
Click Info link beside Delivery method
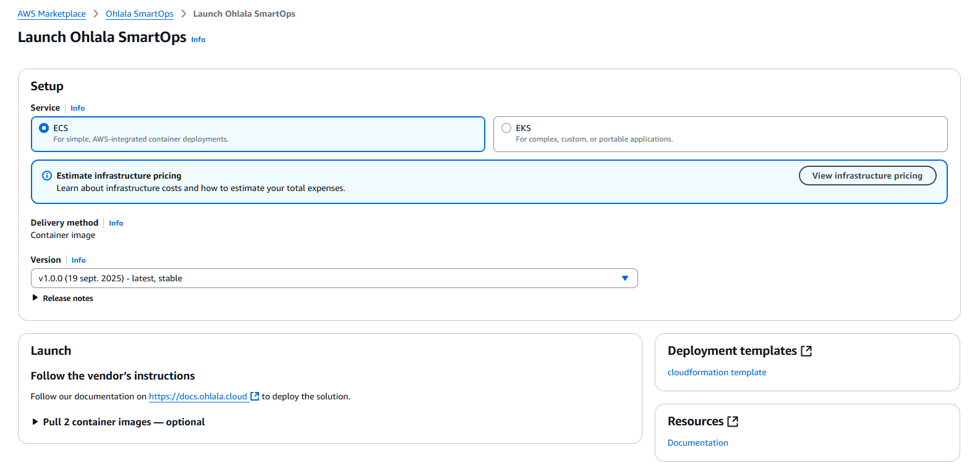pyautogui.click(x=116, y=223)
